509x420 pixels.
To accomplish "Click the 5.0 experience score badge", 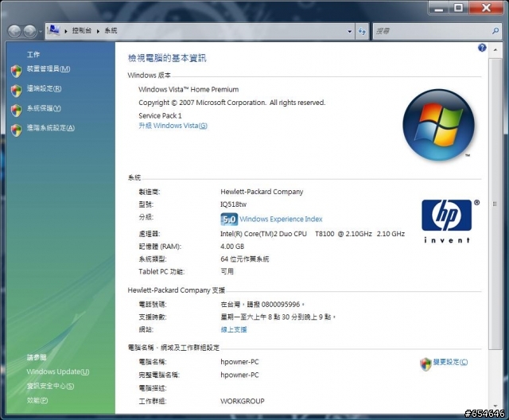I will click(229, 220).
